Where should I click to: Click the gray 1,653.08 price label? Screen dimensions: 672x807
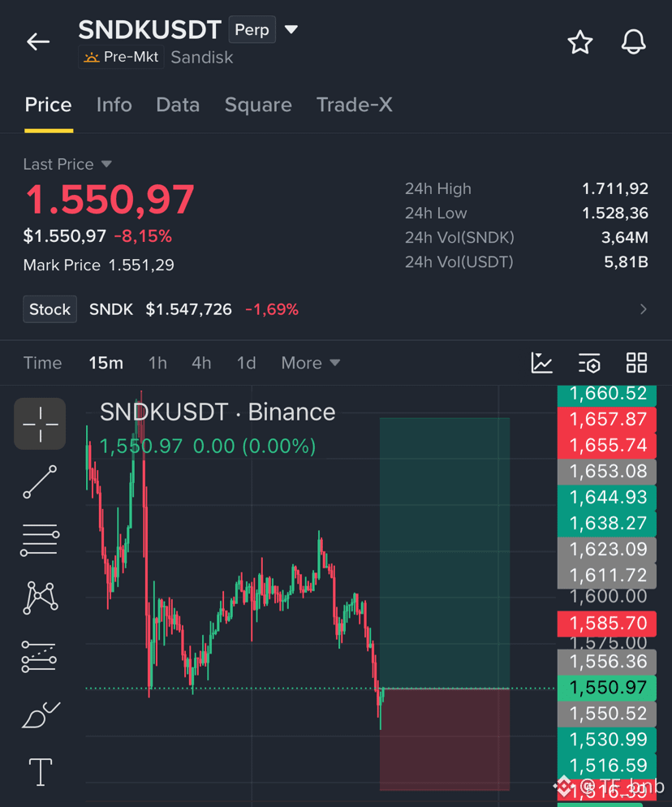pos(607,472)
